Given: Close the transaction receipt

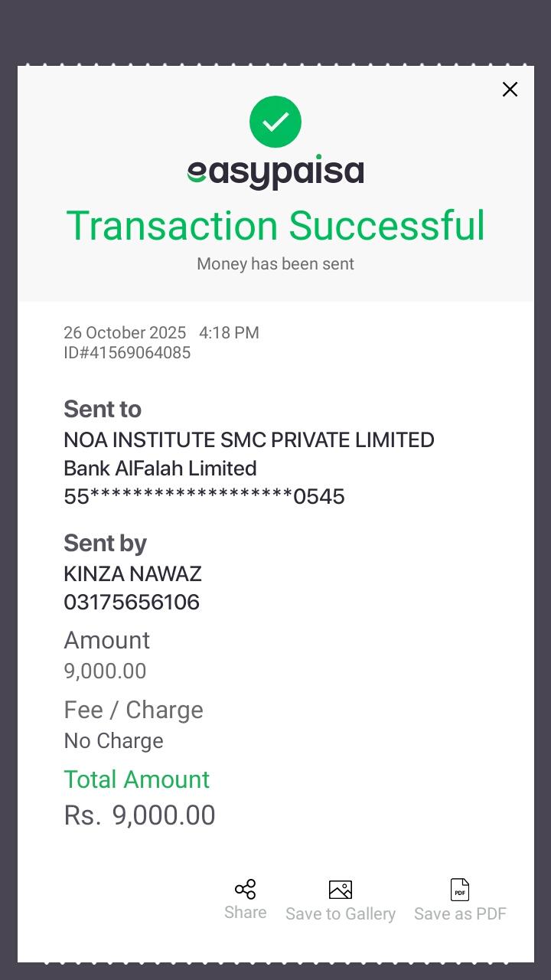Looking at the screenshot, I should point(510,90).
